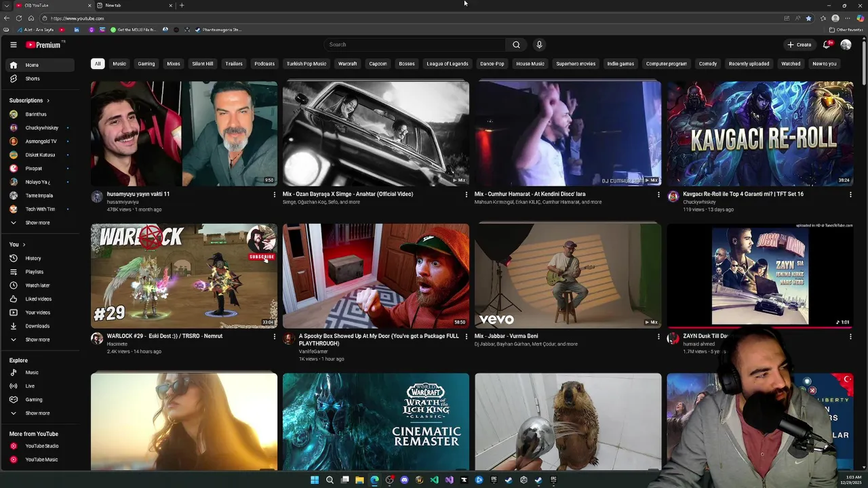Open the browser settings three-dots menu
This screenshot has width=868, height=488.
[847, 18]
